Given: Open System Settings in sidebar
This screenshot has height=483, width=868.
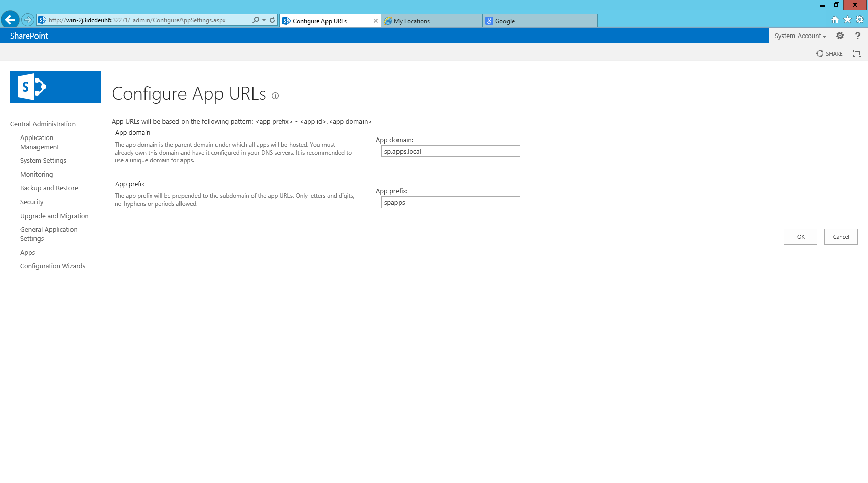Looking at the screenshot, I should (43, 160).
